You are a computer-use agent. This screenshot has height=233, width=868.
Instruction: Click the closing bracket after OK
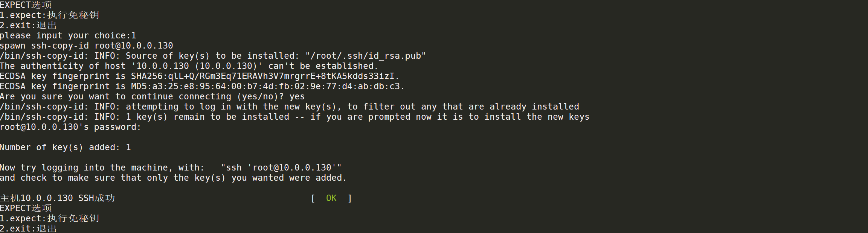click(350, 198)
